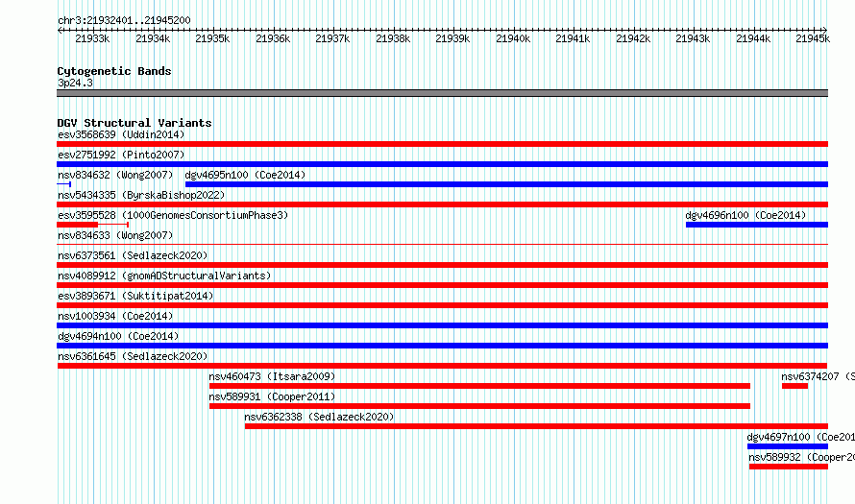Open the nsv6374207 variant label

click(x=818, y=376)
